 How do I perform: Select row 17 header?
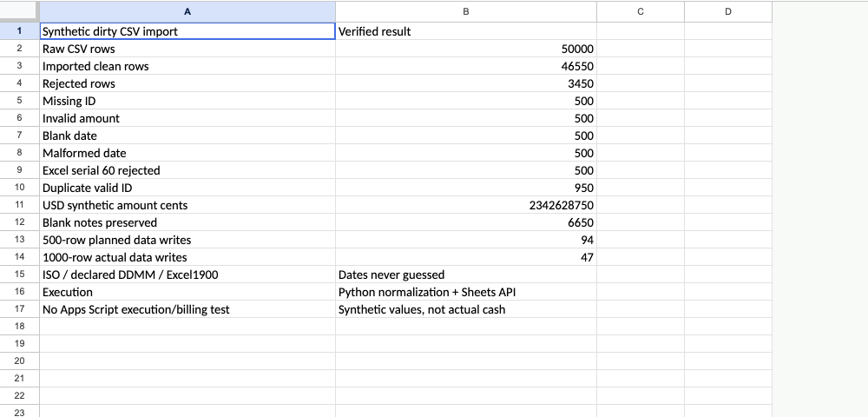[19, 309]
